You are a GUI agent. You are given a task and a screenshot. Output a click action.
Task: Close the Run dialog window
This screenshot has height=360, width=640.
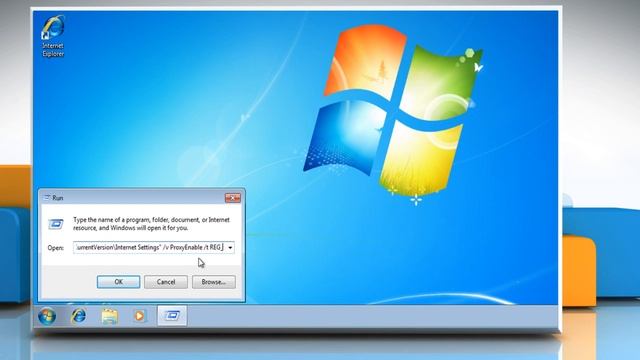click(x=233, y=198)
